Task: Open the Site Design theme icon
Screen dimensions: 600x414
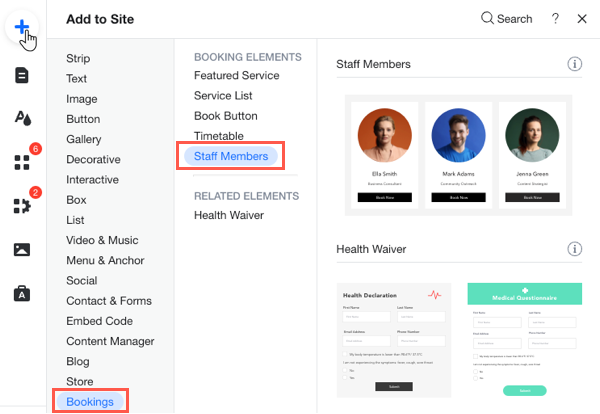Action: (x=22, y=119)
